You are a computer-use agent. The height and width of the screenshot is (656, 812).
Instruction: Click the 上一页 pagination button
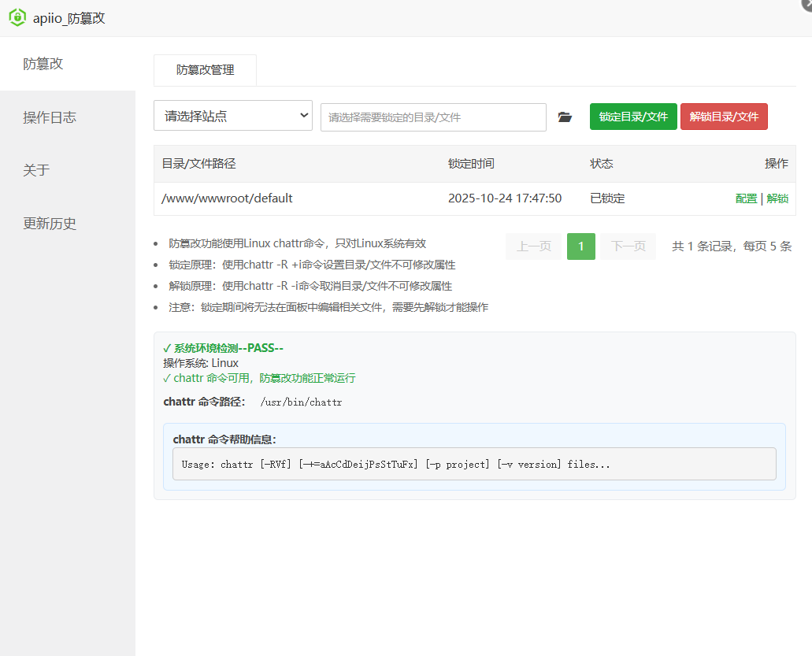[533, 246]
